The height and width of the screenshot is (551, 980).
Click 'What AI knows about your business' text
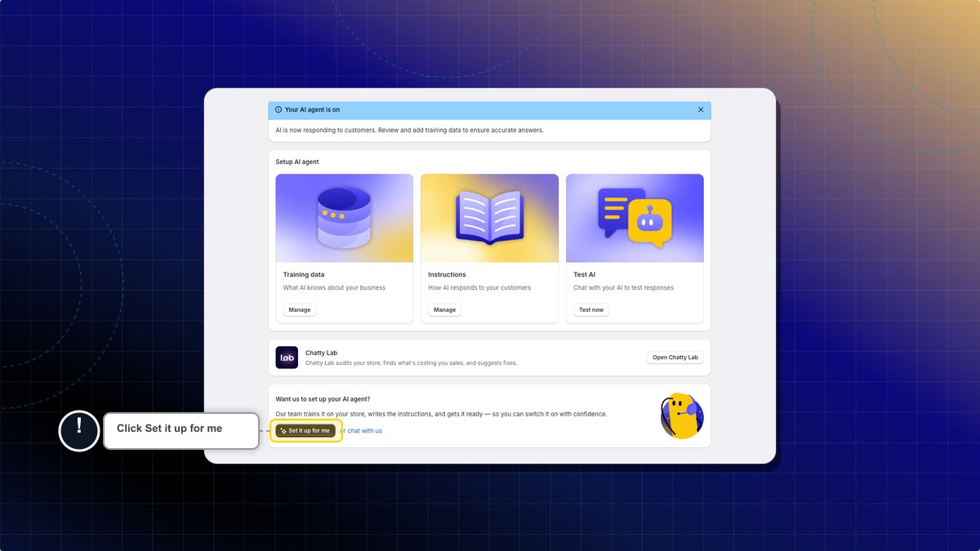[334, 288]
